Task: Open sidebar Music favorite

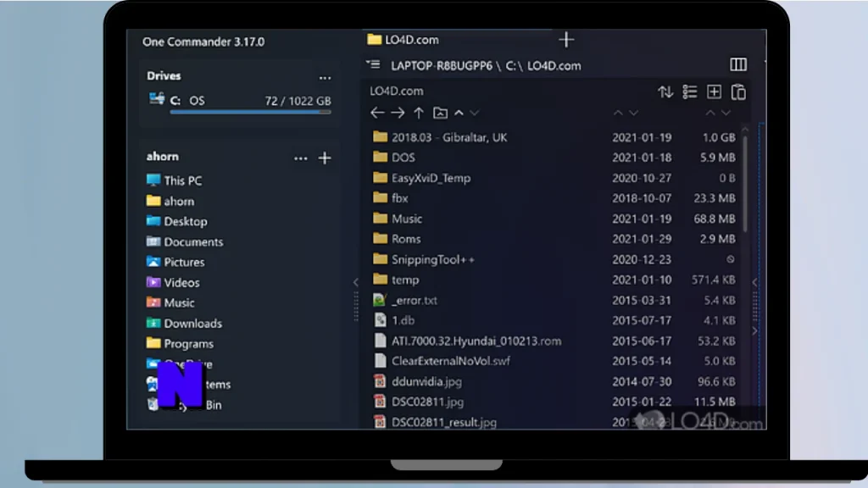Action: pyautogui.click(x=170, y=302)
